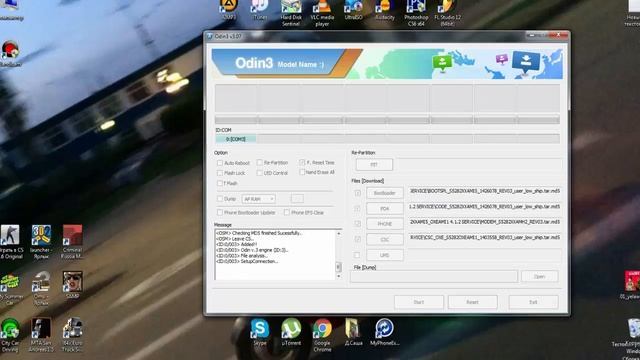Click the PHONE modem file path field

point(485,222)
